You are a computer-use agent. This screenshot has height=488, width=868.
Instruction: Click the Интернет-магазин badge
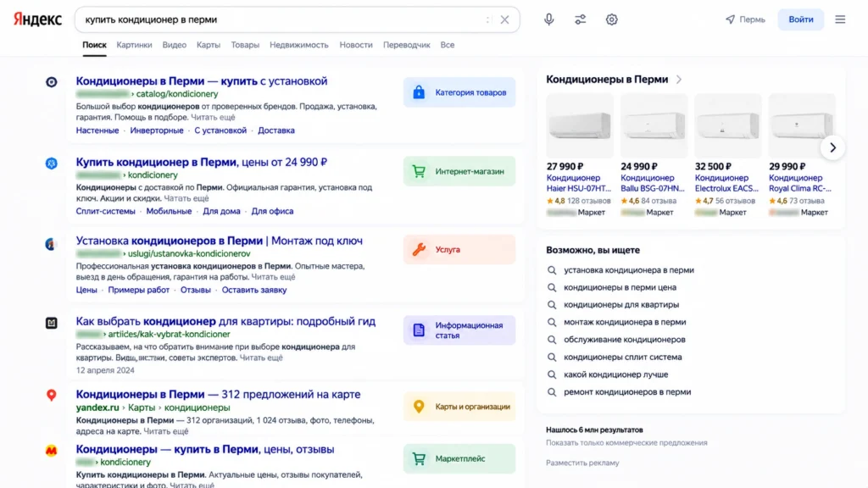459,171
